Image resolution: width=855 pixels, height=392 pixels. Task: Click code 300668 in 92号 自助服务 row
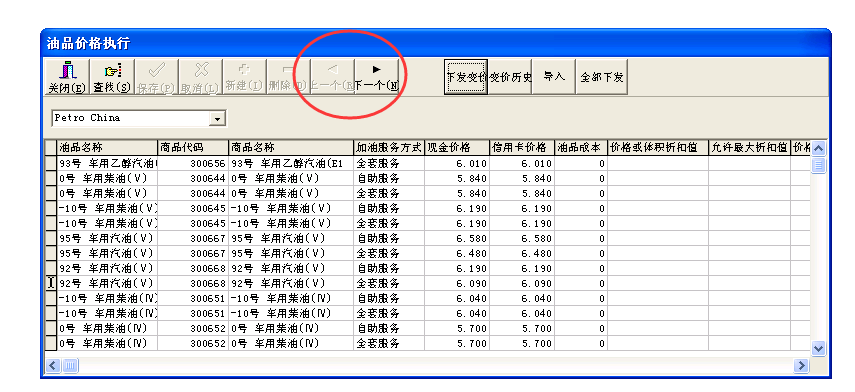[x=193, y=268]
